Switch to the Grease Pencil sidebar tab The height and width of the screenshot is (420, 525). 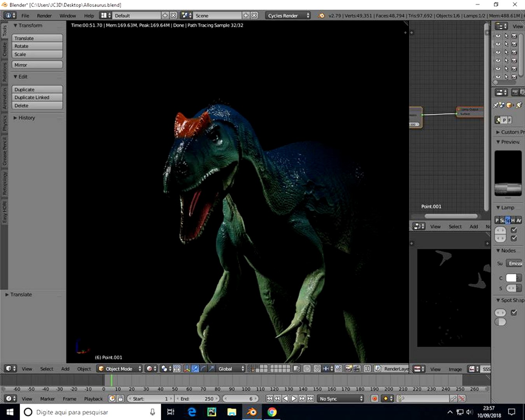click(x=5, y=151)
